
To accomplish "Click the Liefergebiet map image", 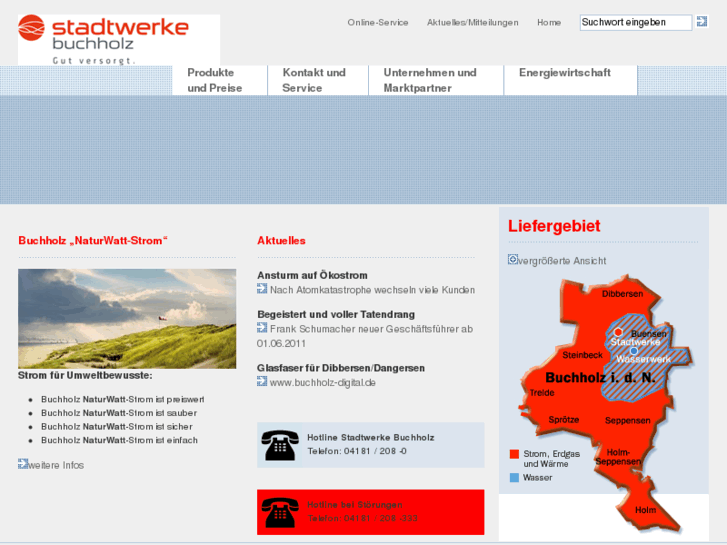I will pos(606,403).
